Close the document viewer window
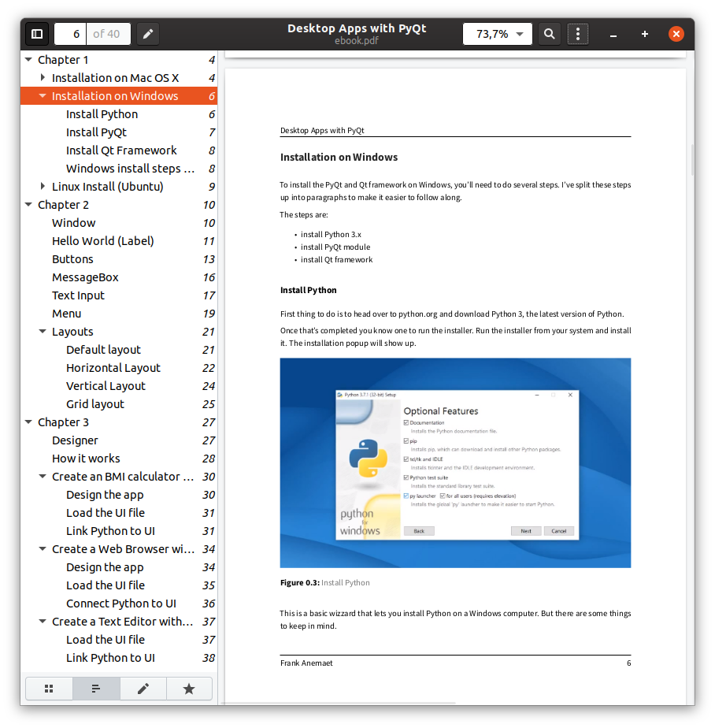The height and width of the screenshot is (728, 715). (676, 34)
